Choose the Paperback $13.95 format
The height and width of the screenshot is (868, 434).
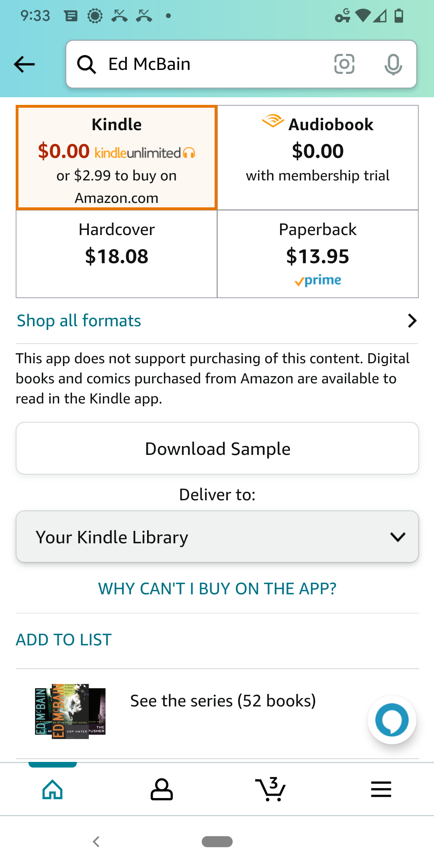coord(317,254)
